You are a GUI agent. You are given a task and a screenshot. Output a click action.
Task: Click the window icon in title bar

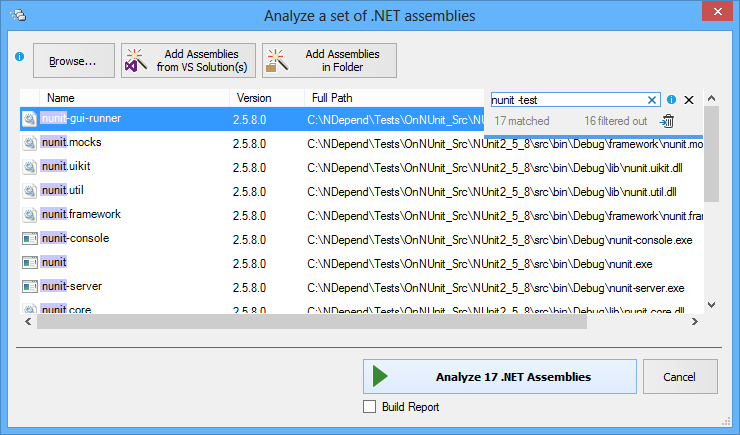click(x=18, y=16)
